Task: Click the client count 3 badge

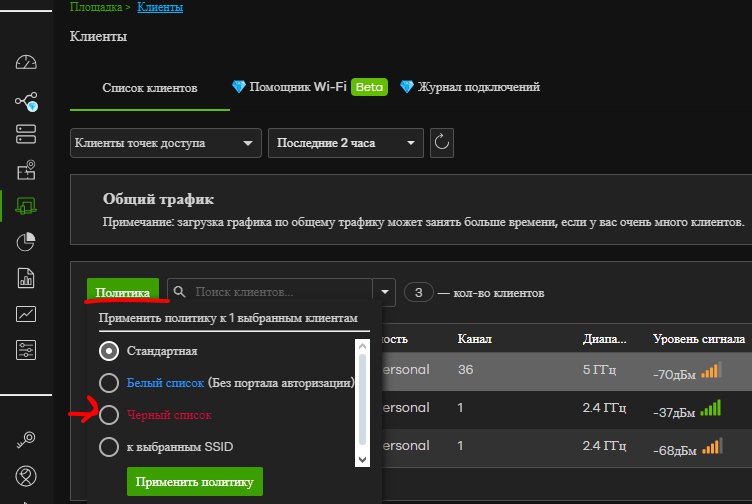Action: pyautogui.click(x=419, y=293)
